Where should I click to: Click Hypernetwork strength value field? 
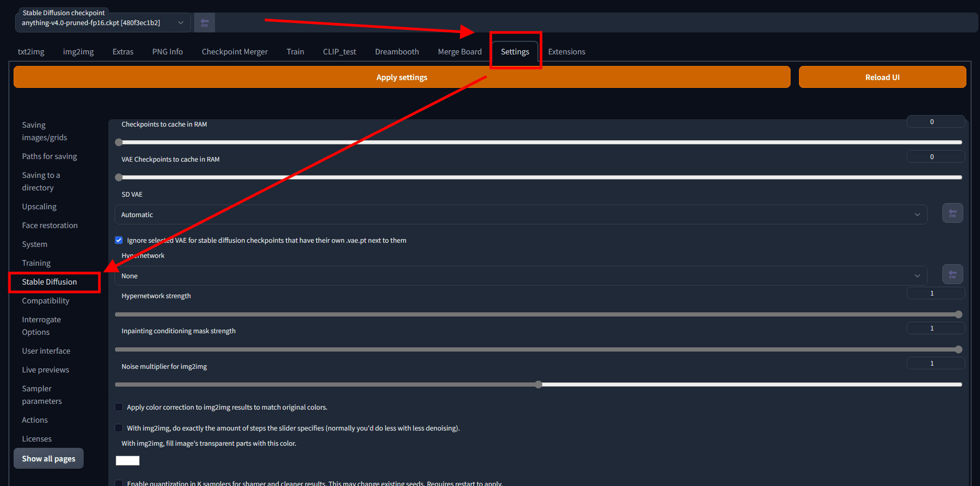pos(935,293)
